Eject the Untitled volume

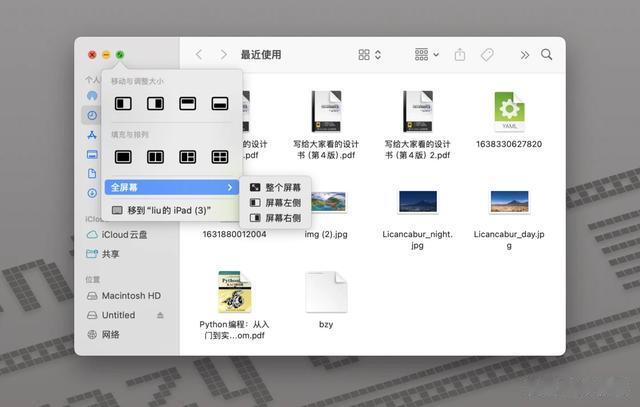point(160,315)
